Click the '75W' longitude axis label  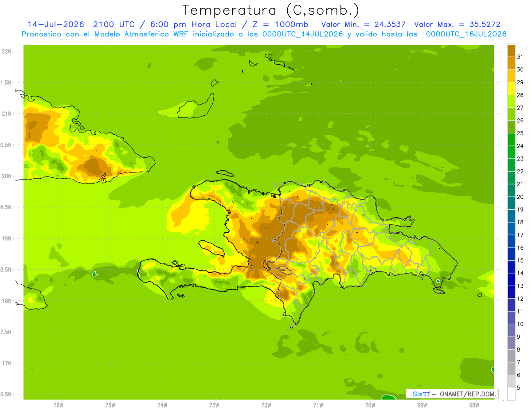coord(110,405)
